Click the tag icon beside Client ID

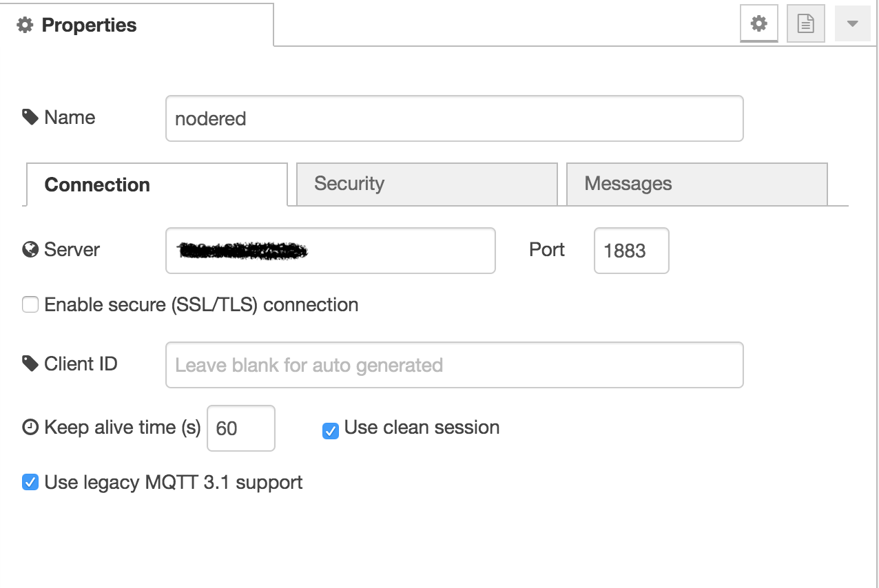[30, 364]
